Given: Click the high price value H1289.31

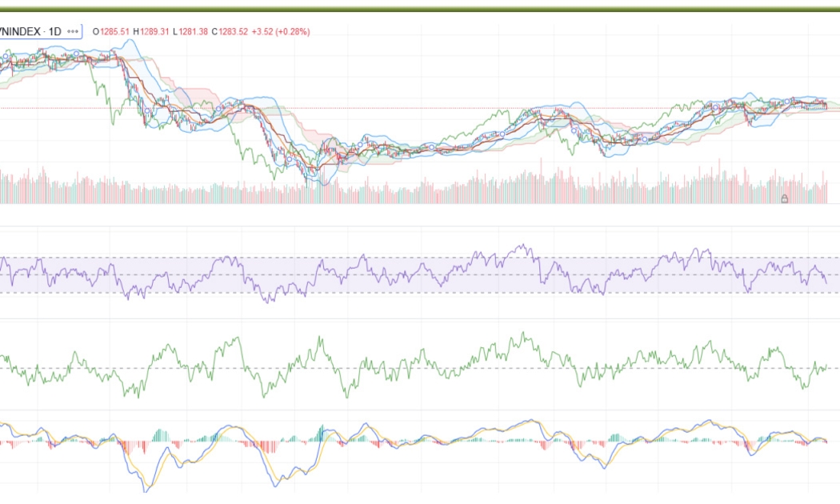Looking at the screenshot, I should [x=151, y=32].
